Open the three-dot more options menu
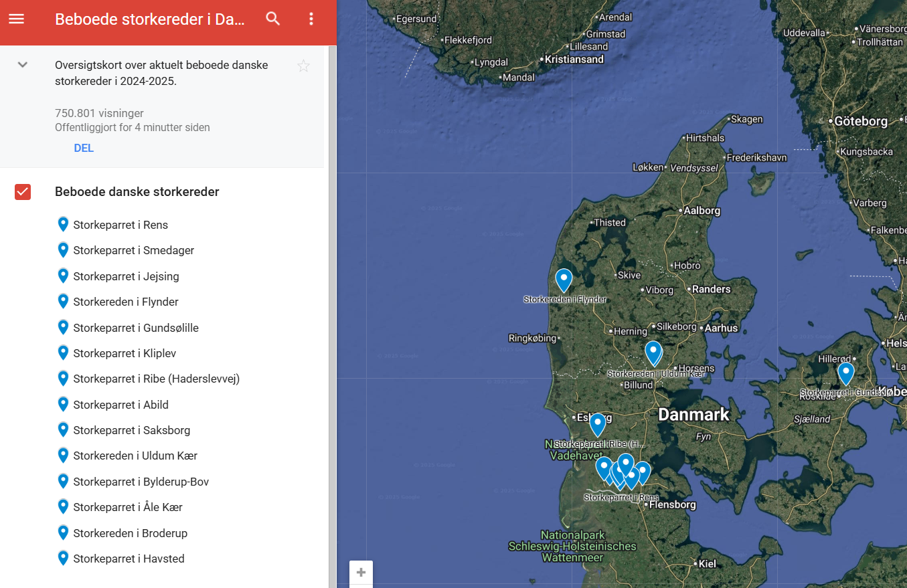907x588 pixels. tap(311, 19)
